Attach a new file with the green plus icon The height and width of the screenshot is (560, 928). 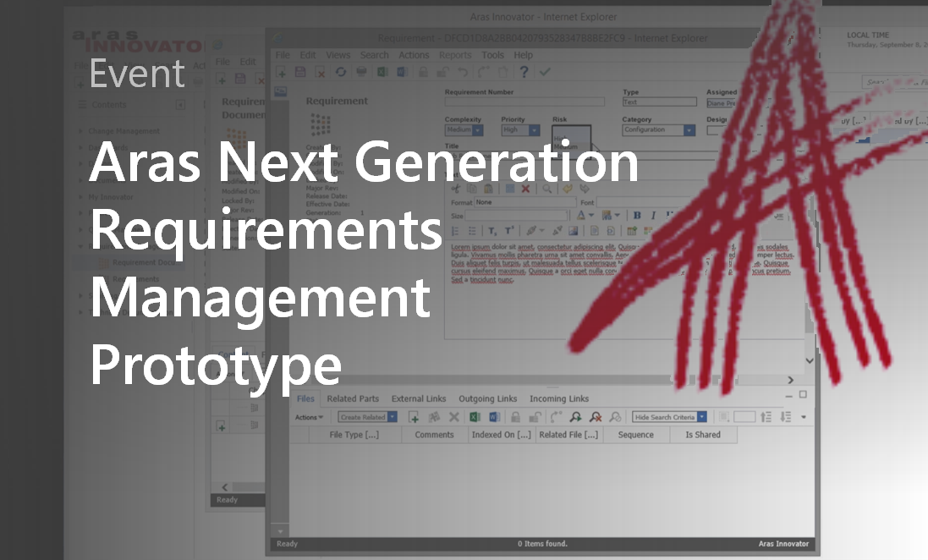pos(414,416)
